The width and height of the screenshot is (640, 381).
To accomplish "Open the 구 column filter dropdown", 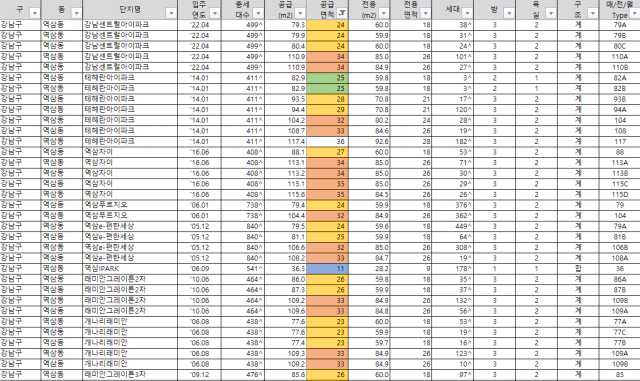I will [x=35, y=13].
